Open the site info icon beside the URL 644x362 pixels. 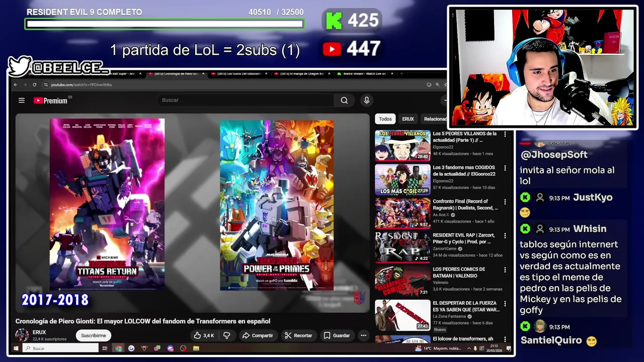point(46,84)
